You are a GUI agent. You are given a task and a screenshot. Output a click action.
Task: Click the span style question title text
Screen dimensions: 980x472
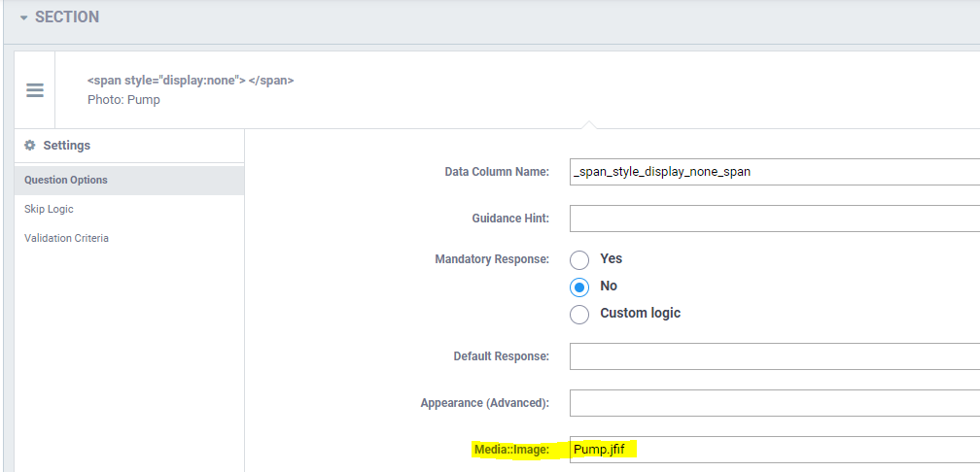point(191,81)
